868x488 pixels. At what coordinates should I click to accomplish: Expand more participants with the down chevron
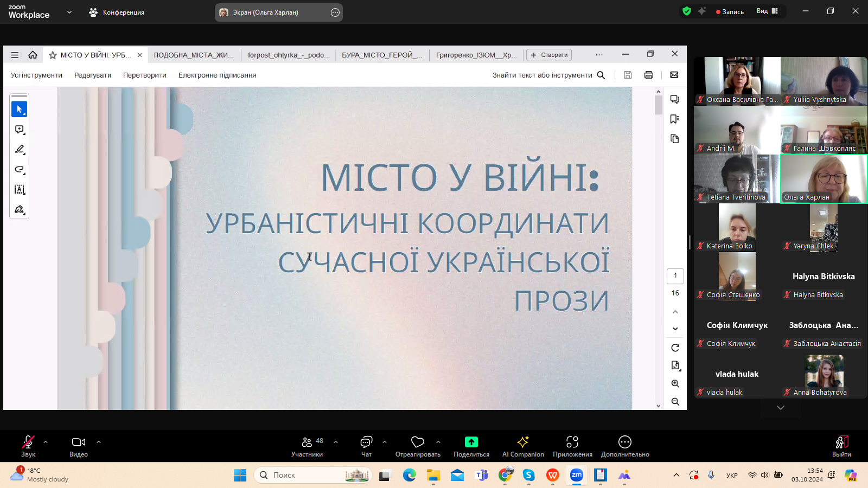(780, 408)
